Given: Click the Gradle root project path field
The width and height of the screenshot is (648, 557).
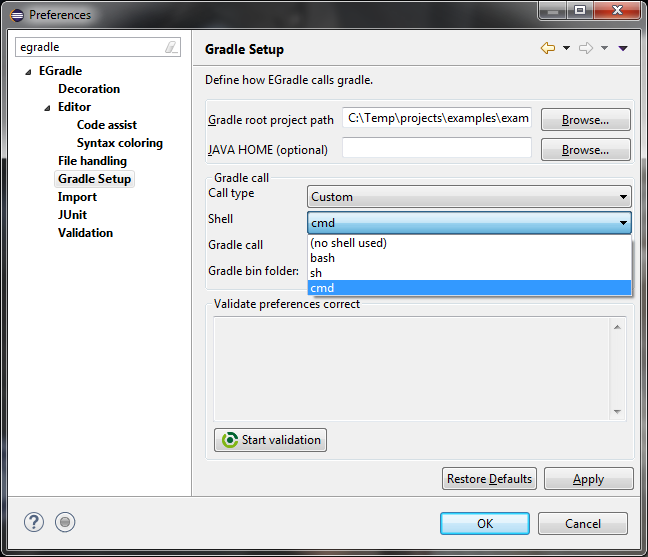Looking at the screenshot, I should (x=437, y=118).
